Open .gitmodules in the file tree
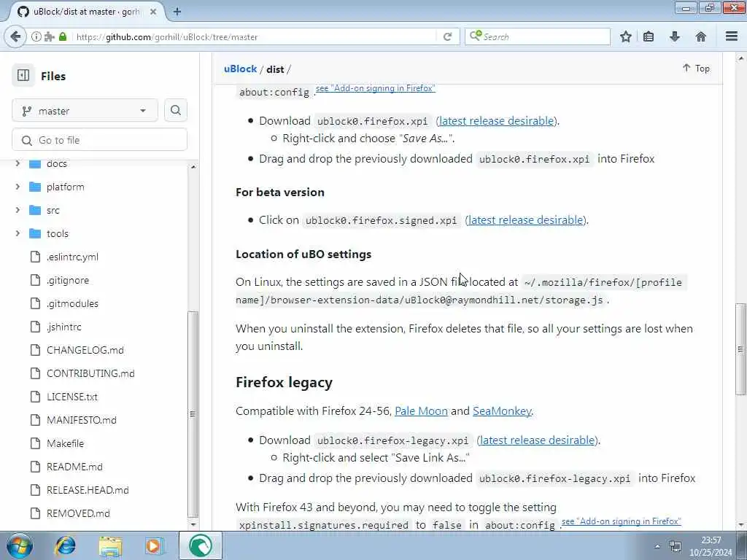This screenshot has width=747, height=560. [72, 303]
